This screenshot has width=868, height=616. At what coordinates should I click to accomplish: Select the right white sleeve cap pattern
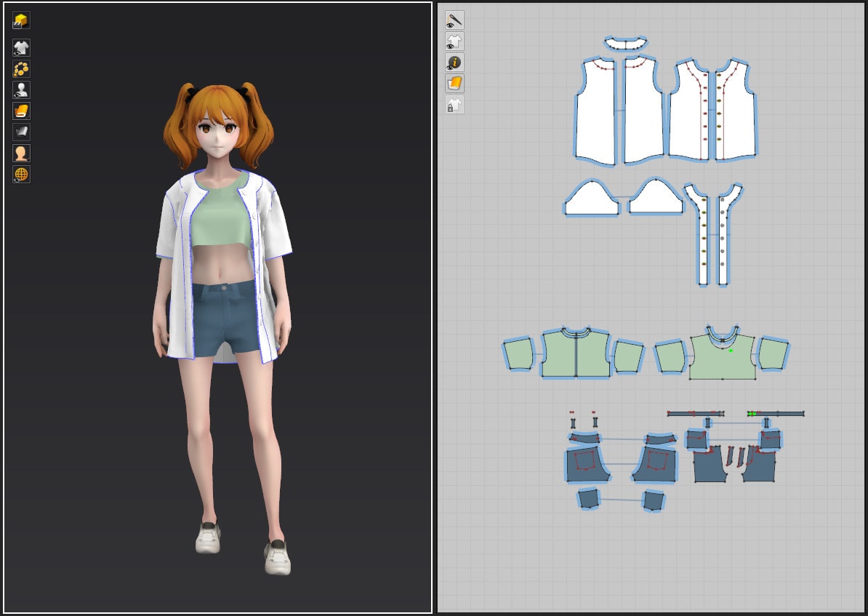coord(656,199)
